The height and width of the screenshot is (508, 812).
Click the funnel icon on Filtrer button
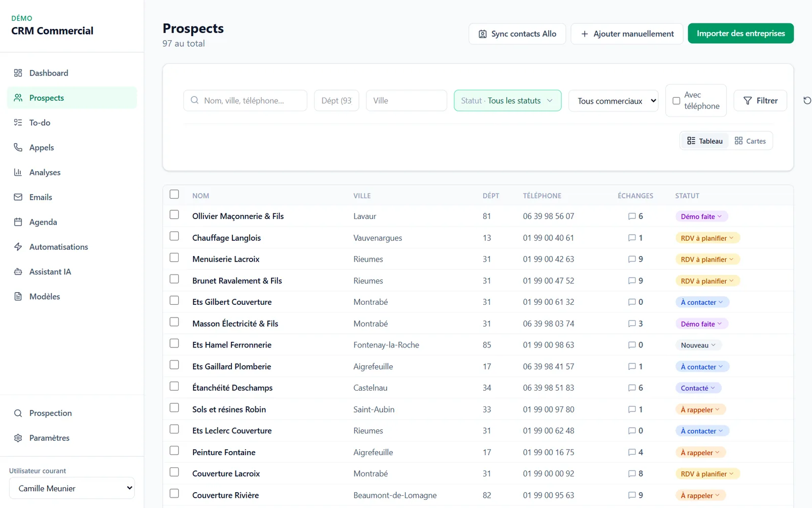coord(748,101)
